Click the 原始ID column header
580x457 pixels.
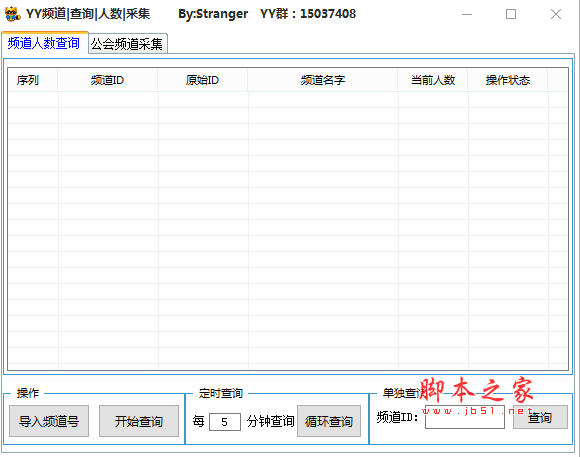coord(203,80)
